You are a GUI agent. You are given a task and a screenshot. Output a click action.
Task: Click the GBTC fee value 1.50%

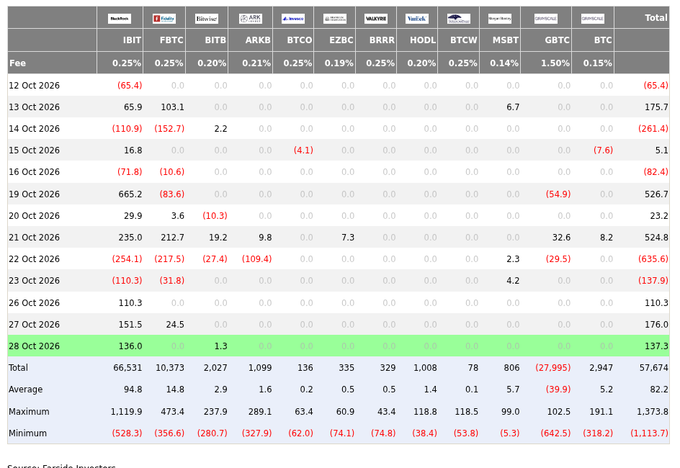[x=555, y=63]
